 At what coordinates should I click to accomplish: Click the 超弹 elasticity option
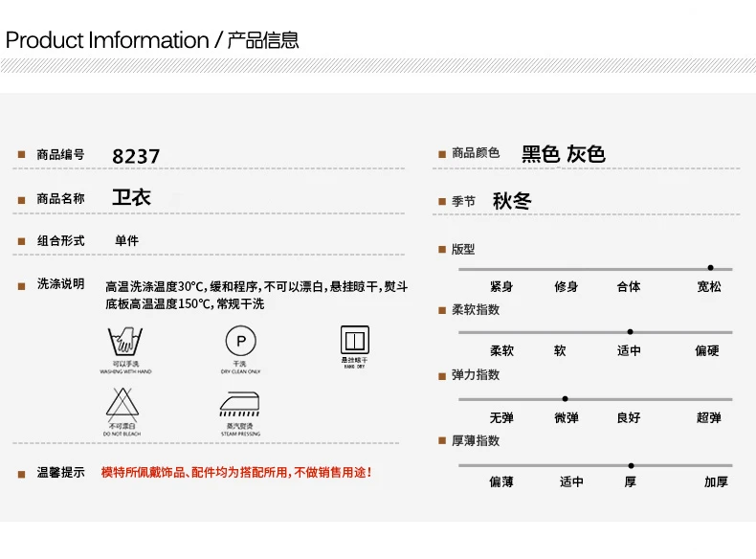tap(709, 417)
